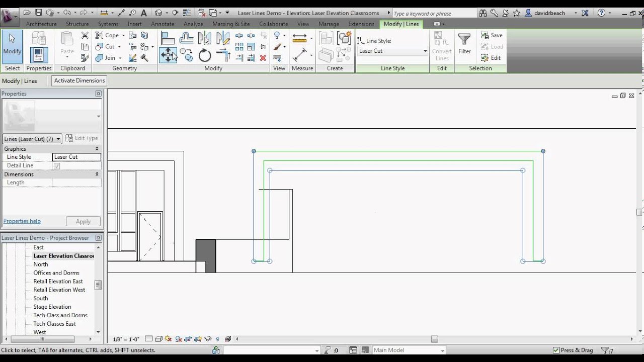Click the red Delete X icon
The width and height of the screenshot is (644, 362).
pos(263,58)
